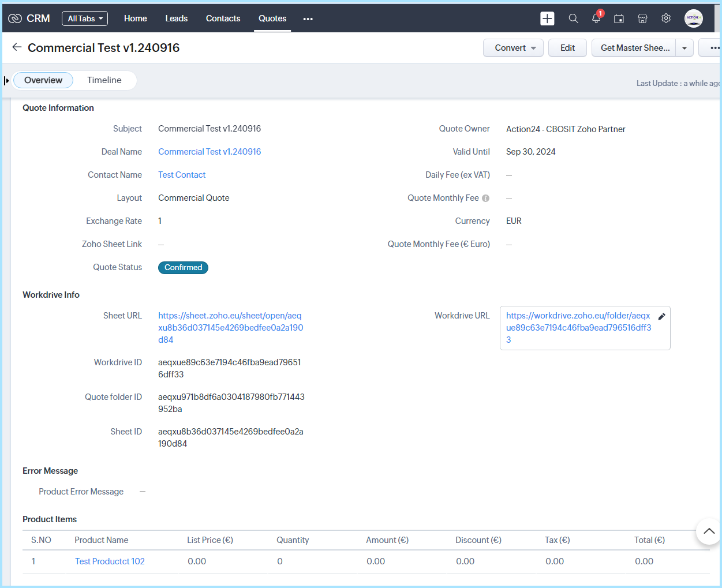Click the user profile avatar
722x588 pixels.
693,18
